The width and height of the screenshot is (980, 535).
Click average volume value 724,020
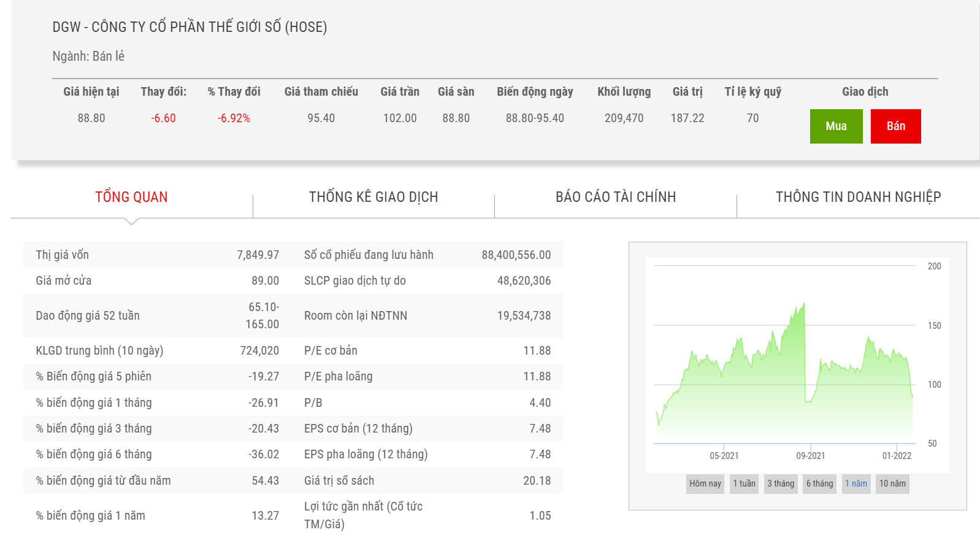(259, 351)
